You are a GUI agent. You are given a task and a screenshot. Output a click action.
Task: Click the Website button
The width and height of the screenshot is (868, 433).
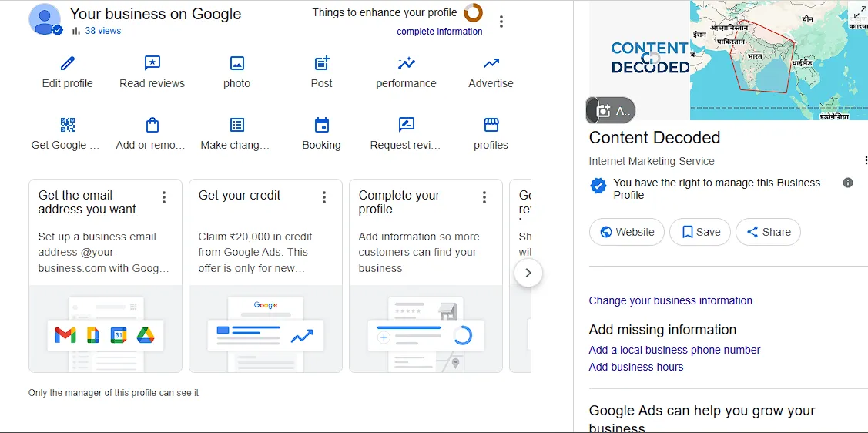(x=627, y=232)
